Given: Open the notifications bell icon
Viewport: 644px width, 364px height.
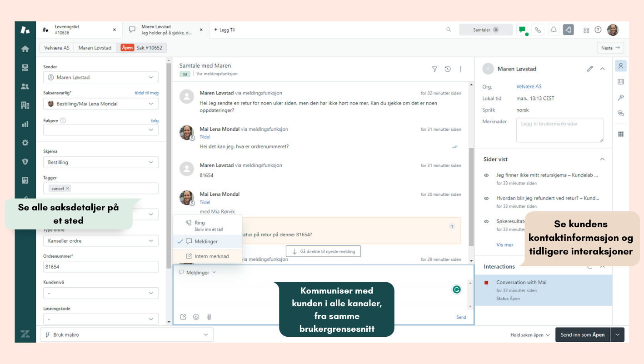Looking at the screenshot, I should pyautogui.click(x=554, y=30).
